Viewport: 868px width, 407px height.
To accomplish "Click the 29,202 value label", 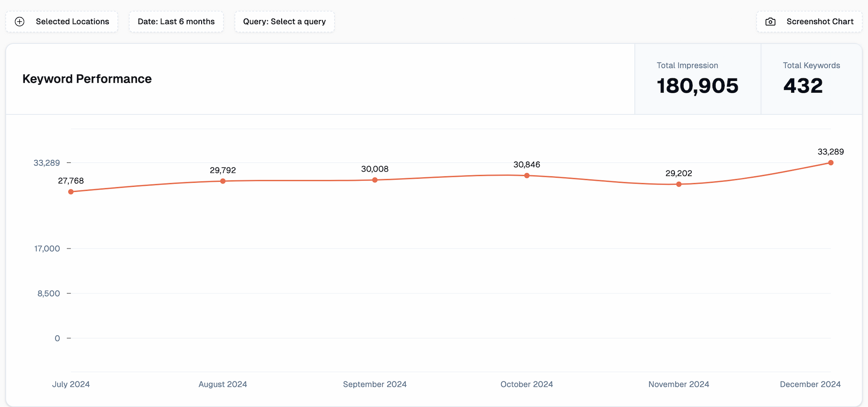I will tap(679, 173).
